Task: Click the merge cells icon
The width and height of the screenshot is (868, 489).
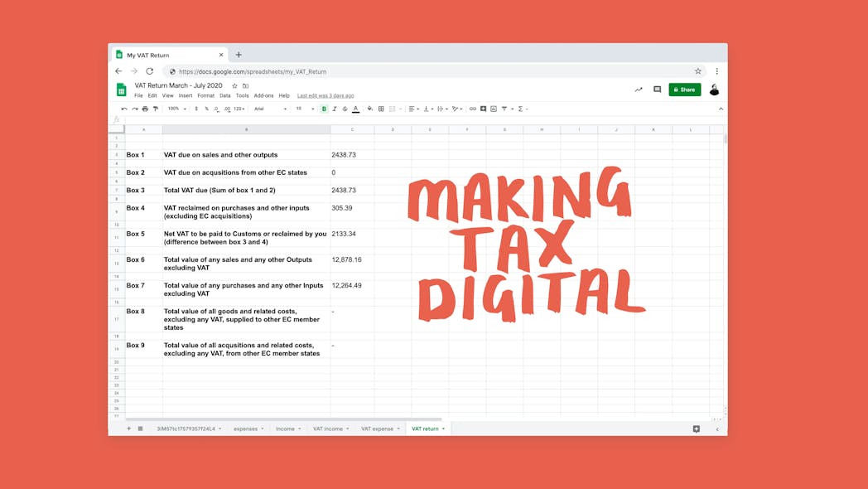Action: click(393, 109)
